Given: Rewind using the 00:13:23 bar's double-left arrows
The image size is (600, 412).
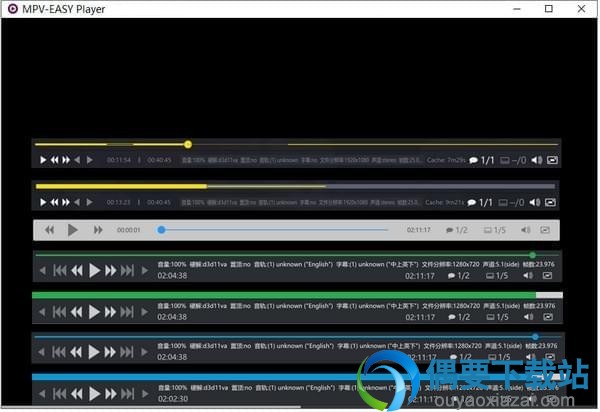Looking at the screenshot, I should 55,202.
